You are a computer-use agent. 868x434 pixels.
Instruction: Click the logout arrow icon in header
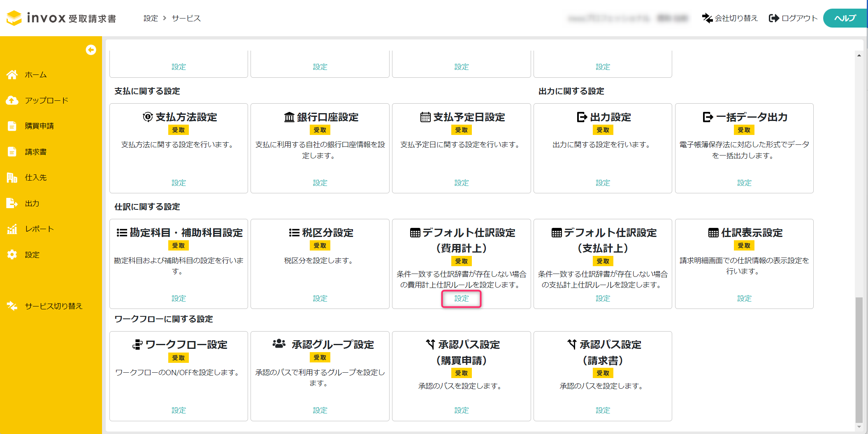click(774, 18)
